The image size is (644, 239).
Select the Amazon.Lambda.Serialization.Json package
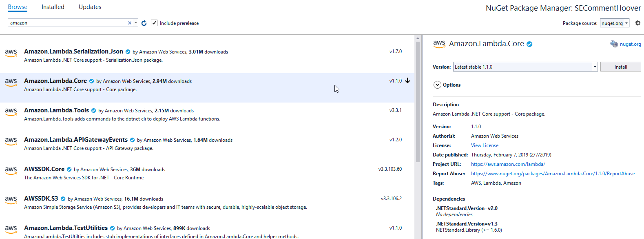[x=207, y=58]
